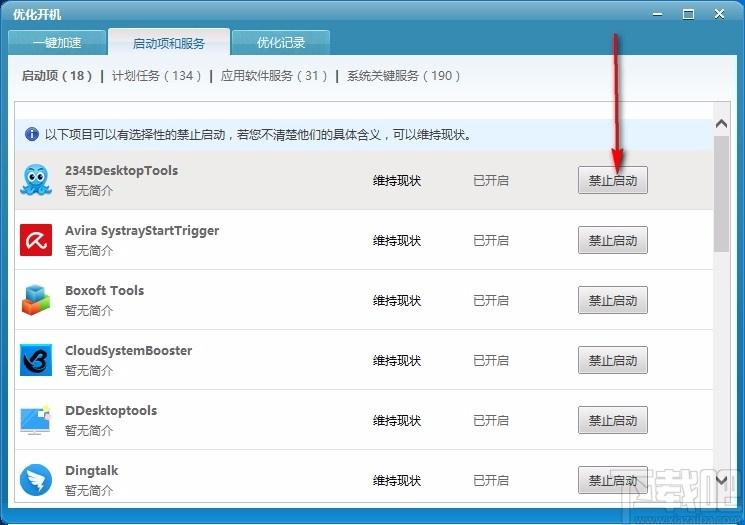Open the 优化记录 tab
745x525 pixels.
(x=281, y=43)
